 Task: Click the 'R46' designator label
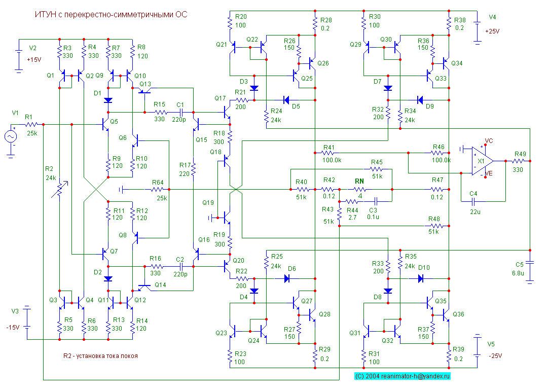click(x=439, y=147)
